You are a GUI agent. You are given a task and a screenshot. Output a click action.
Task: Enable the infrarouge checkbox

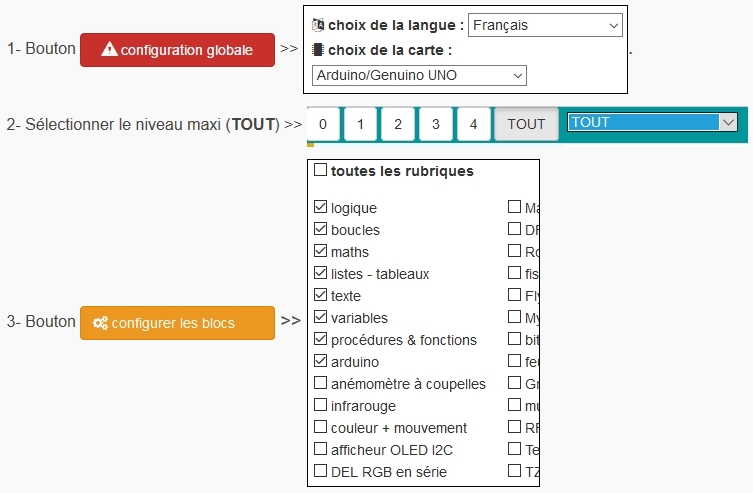(320, 405)
